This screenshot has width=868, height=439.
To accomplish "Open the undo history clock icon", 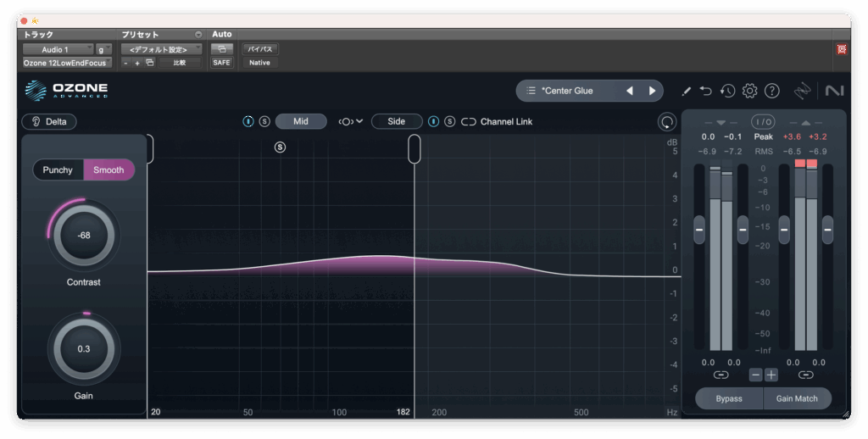I will [727, 91].
